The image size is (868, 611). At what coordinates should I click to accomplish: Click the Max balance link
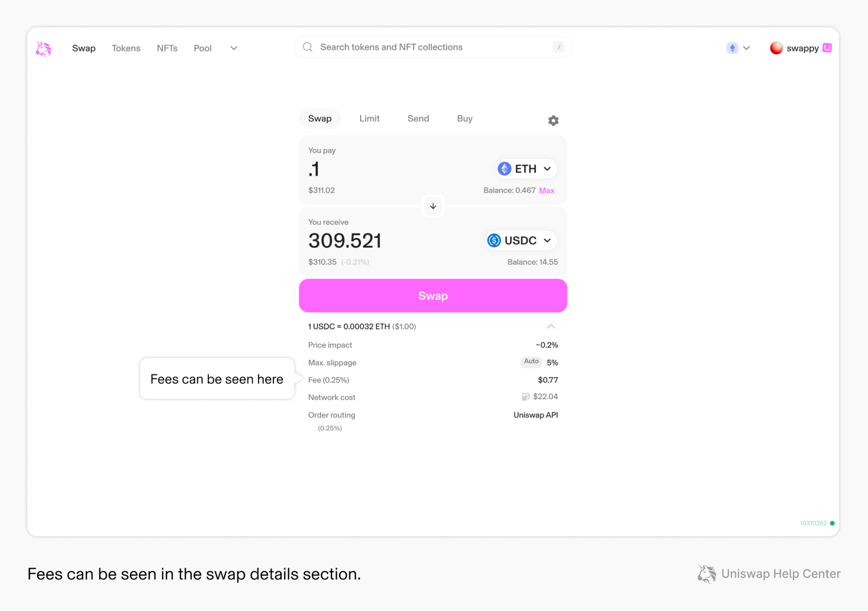point(547,191)
